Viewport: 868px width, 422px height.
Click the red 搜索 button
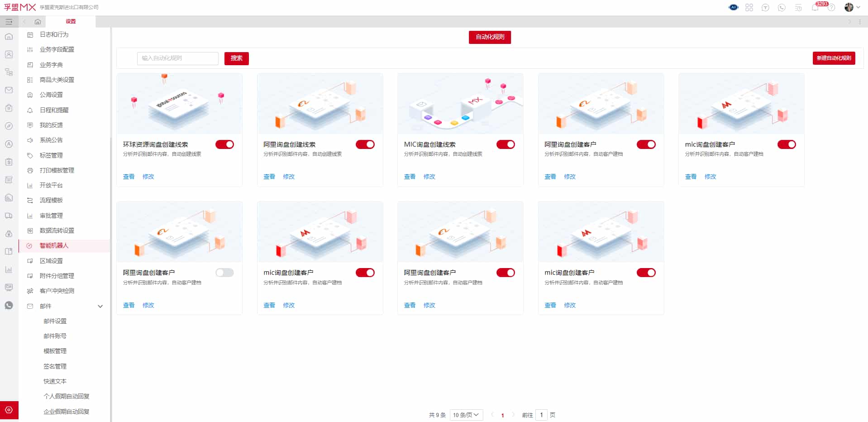(x=236, y=58)
